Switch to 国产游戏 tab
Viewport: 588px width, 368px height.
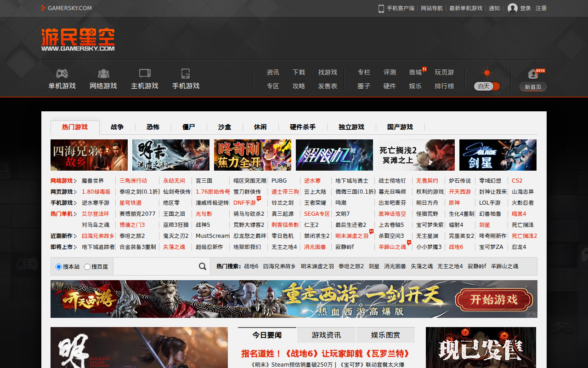click(x=400, y=127)
